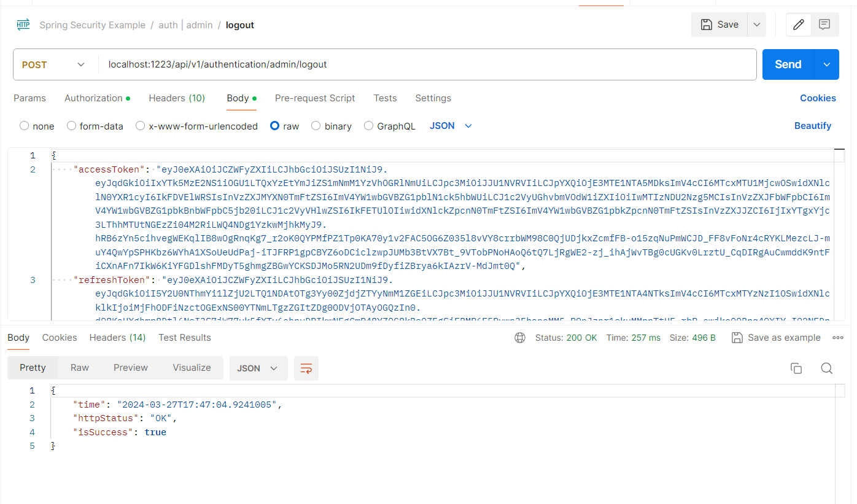Switch response view to Raw

coord(80,368)
